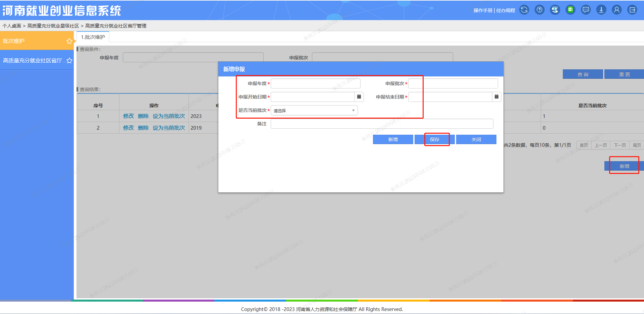Open the user profile icon
This screenshot has width=644, height=314.
pyautogui.click(x=616, y=10)
